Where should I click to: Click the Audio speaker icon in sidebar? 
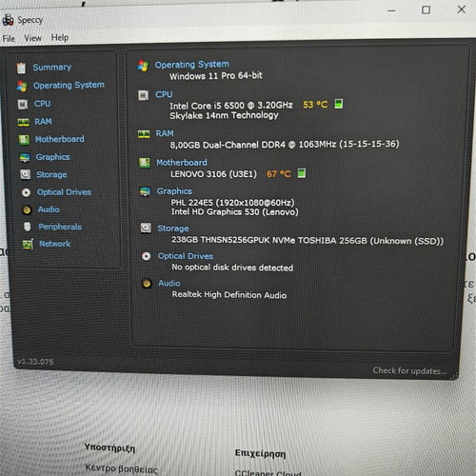[x=27, y=209]
